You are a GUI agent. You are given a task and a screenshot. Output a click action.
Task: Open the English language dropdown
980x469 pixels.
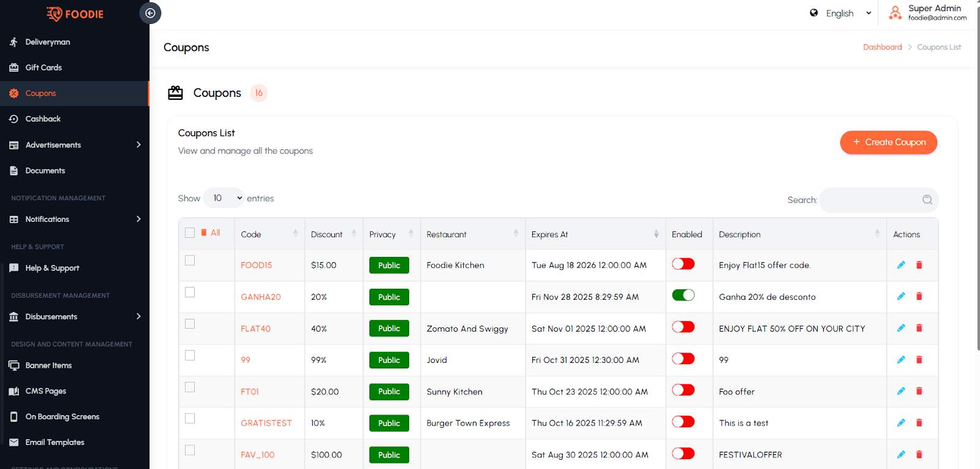pos(848,13)
